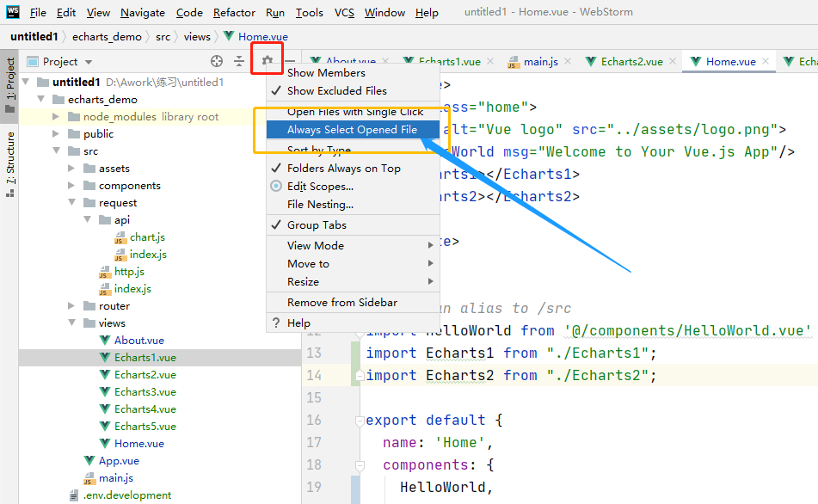Expand the public folder
The height and width of the screenshot is (504, 818).
tap(57, 133)
